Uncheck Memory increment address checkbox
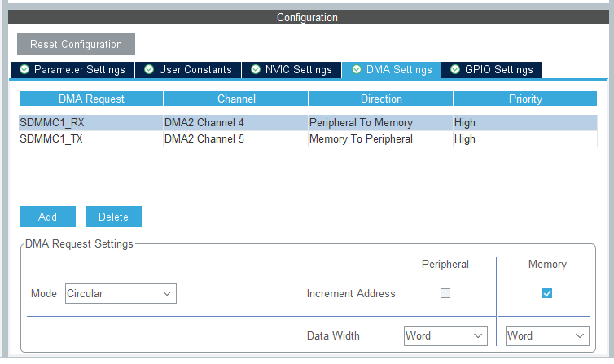This screenshot has width=614, height=364. [x=547, y=293]
